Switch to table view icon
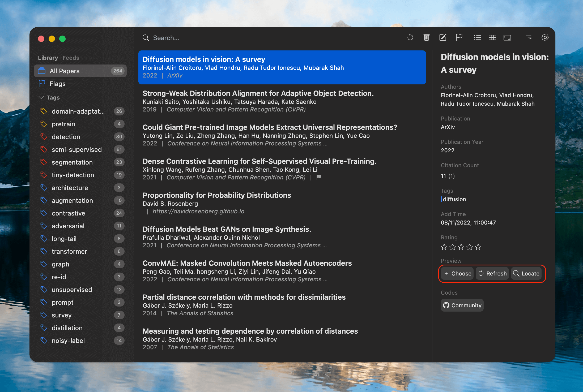 pos(492,37)
